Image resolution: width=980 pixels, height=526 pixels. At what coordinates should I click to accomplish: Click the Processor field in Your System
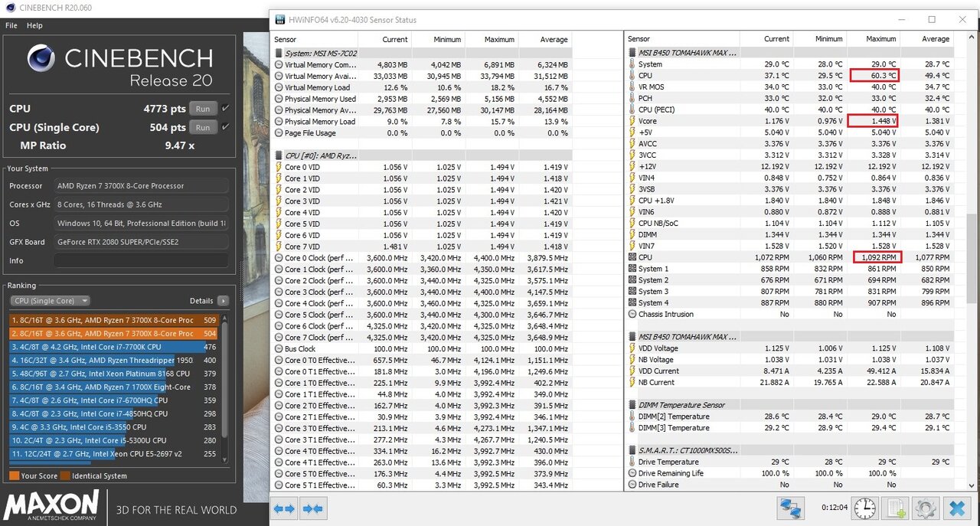pyautogui.click(x=141, y=185)
